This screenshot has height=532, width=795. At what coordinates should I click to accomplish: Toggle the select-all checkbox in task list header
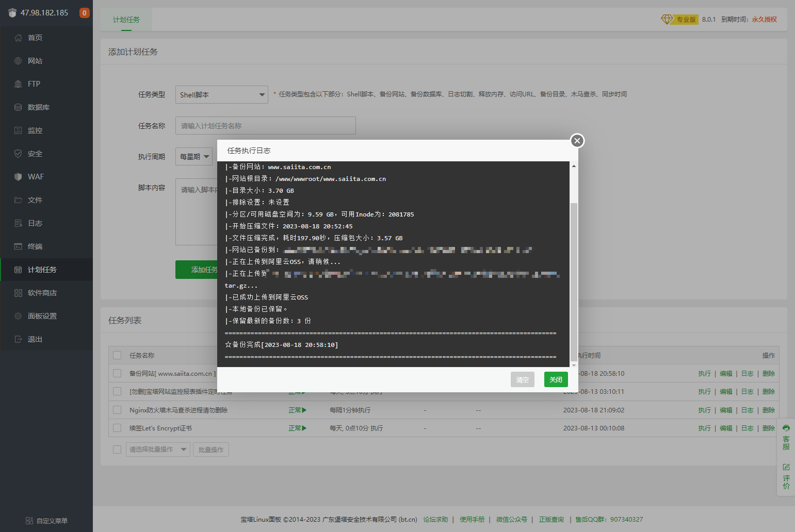pos(117,355)
